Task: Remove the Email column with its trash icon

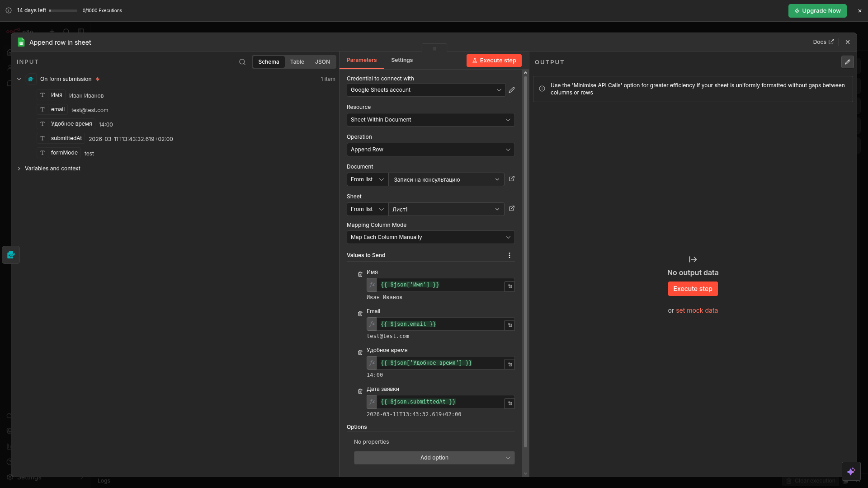Action: pos(360,314)
